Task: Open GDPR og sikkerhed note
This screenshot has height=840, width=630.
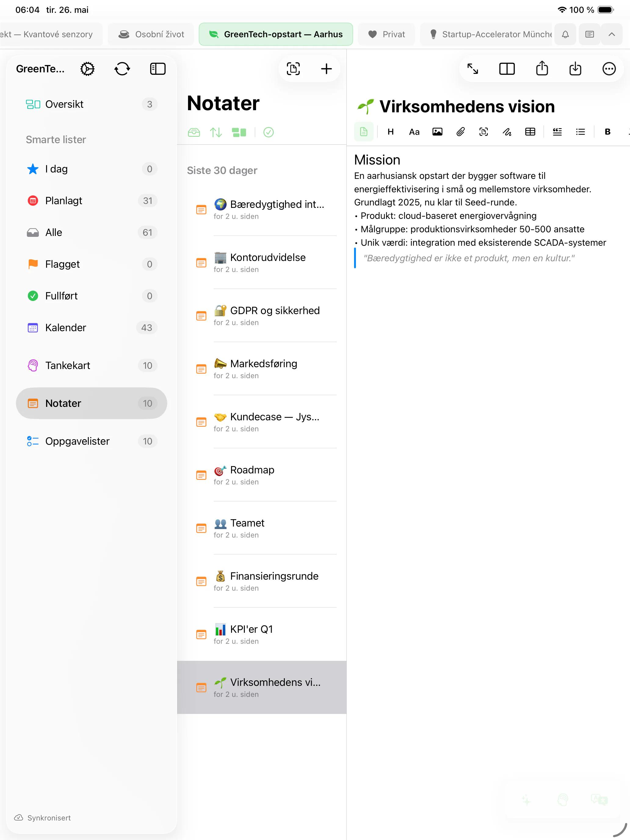Action: coord(262,316)
